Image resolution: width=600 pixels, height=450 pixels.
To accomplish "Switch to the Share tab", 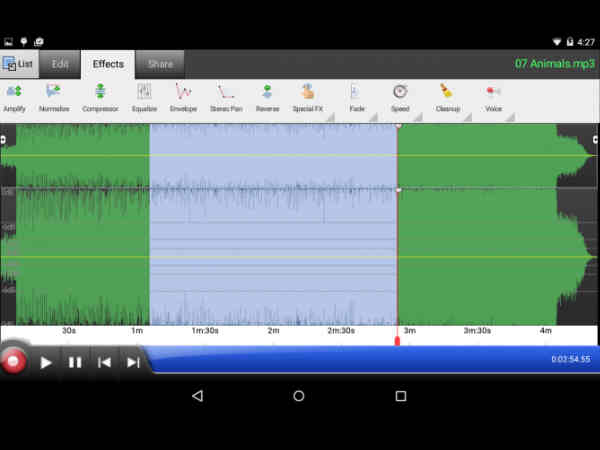I will point(160,64).
